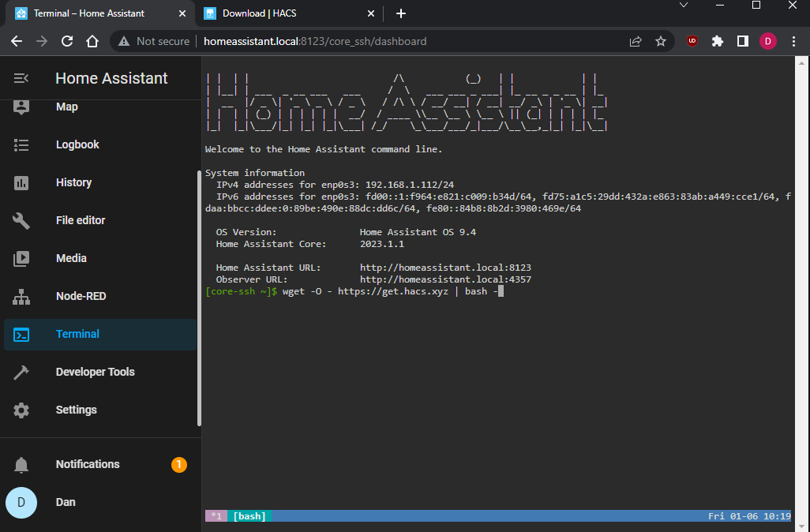This screenshot has height=532, width=810.
Task: Open the Dan user profile label
Action: pyautogui.click(x=66, y=503)
